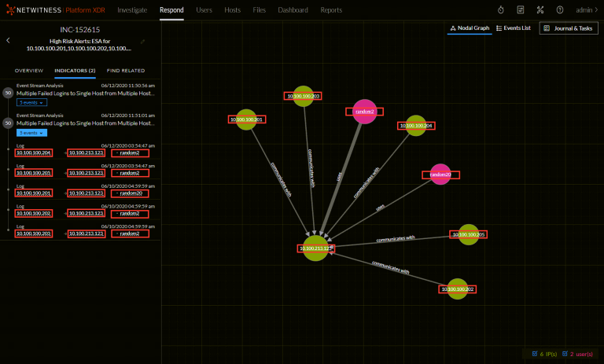The height and width of the screenshot is (364, 604).
Task: Expand the first 5 events dropdown
Action: click(32, 102)
